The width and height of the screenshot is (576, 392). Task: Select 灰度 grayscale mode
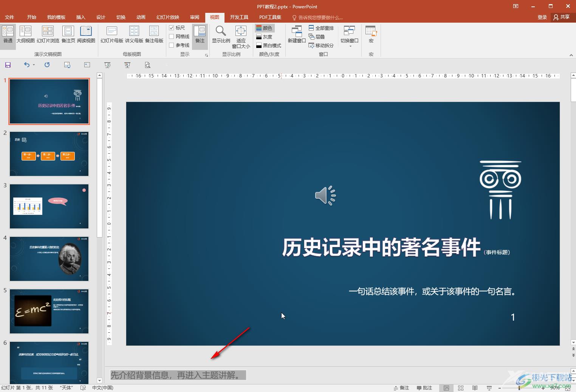[x=264, y=37]
